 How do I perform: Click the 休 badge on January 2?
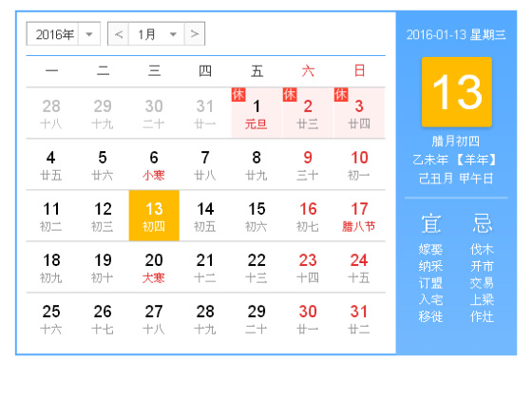pos(290,95)
